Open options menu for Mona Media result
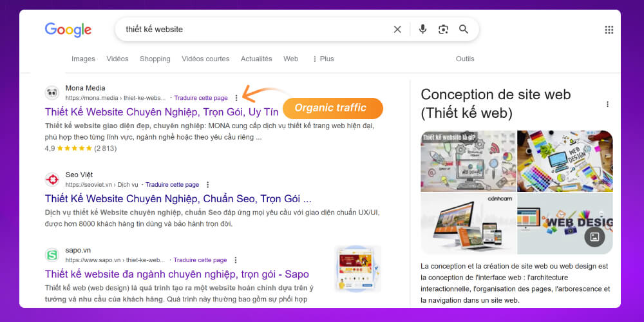Screen dimensions: 644x322 click(x=236, y=98)
